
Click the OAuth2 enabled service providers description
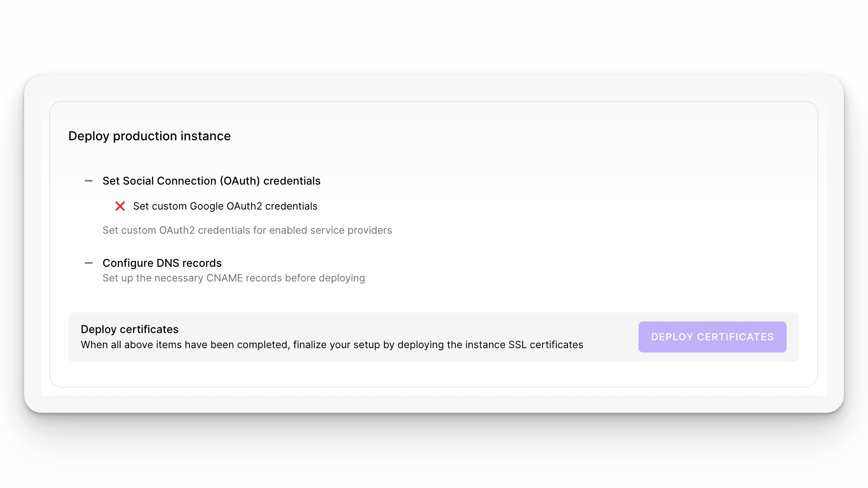[x=247, y=230]
